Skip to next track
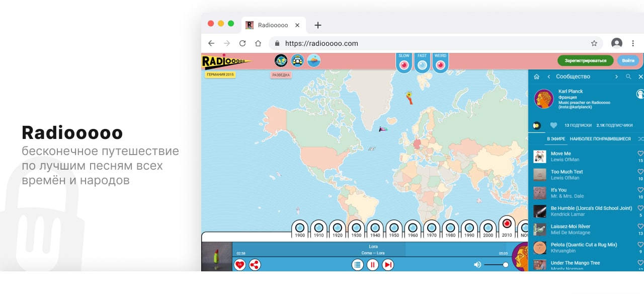This screenshot has height=294, width=644. (388, 264)
